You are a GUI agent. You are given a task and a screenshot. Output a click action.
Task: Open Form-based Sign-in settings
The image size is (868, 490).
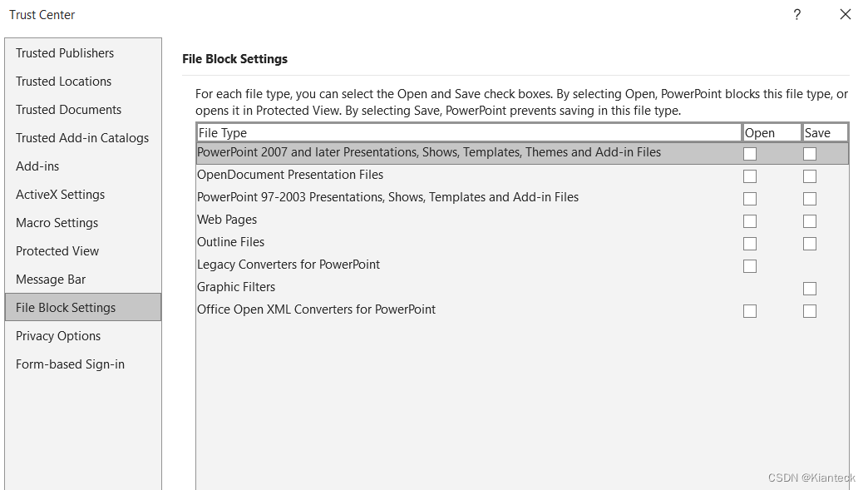[70, 364]
